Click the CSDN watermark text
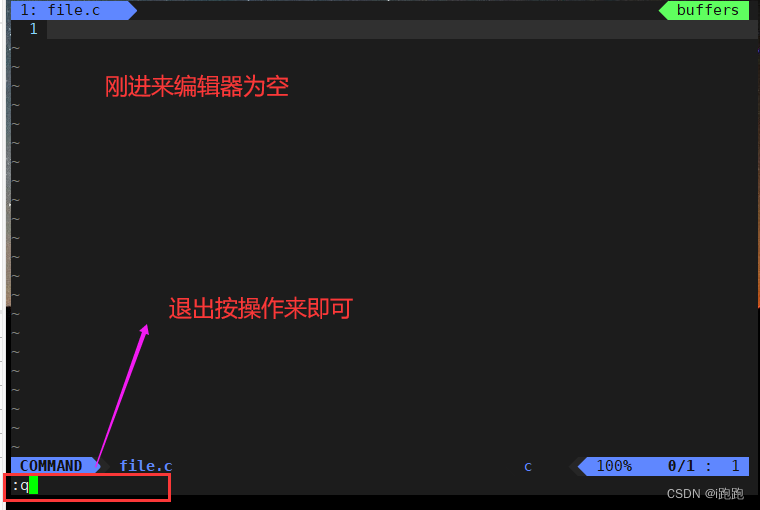 (705, 494)
